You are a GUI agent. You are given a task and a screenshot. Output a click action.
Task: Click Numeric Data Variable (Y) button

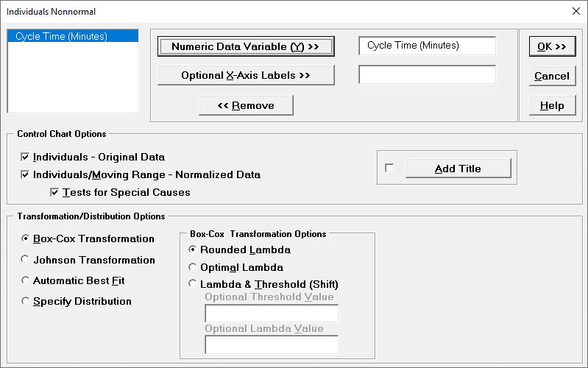[x=246, y=46]
